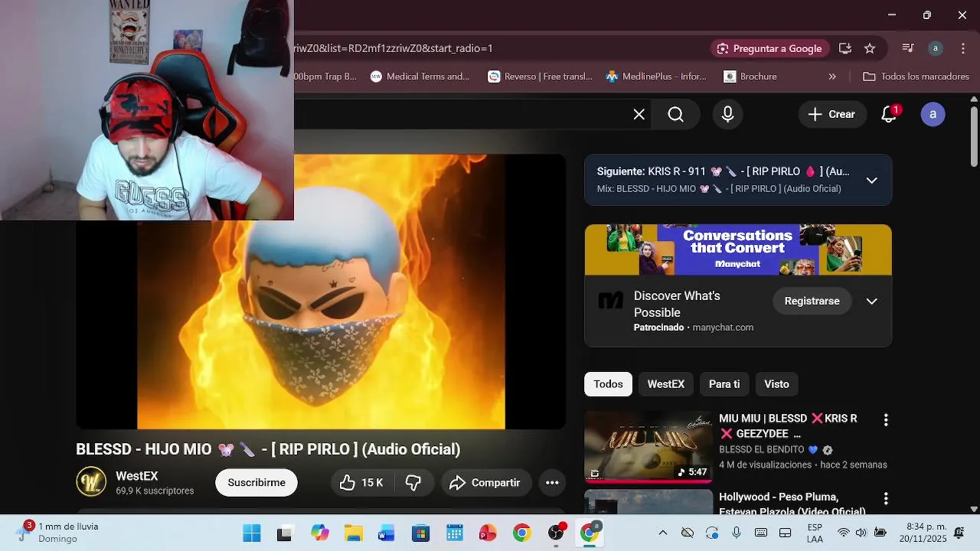Open the Chrome profile avatar

935,48
